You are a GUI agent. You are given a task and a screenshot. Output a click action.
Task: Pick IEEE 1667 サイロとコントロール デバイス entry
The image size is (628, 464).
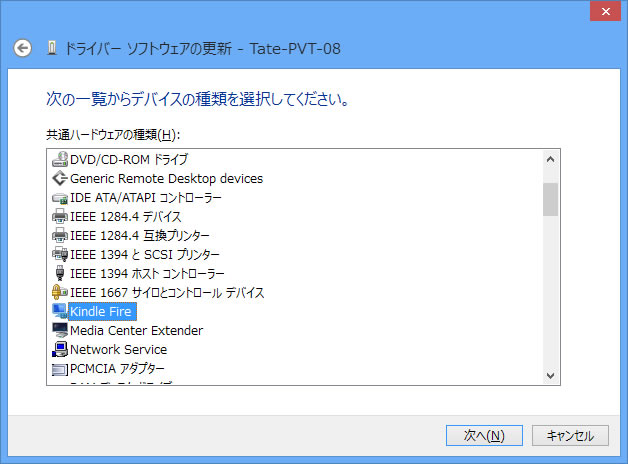(167, 292)
